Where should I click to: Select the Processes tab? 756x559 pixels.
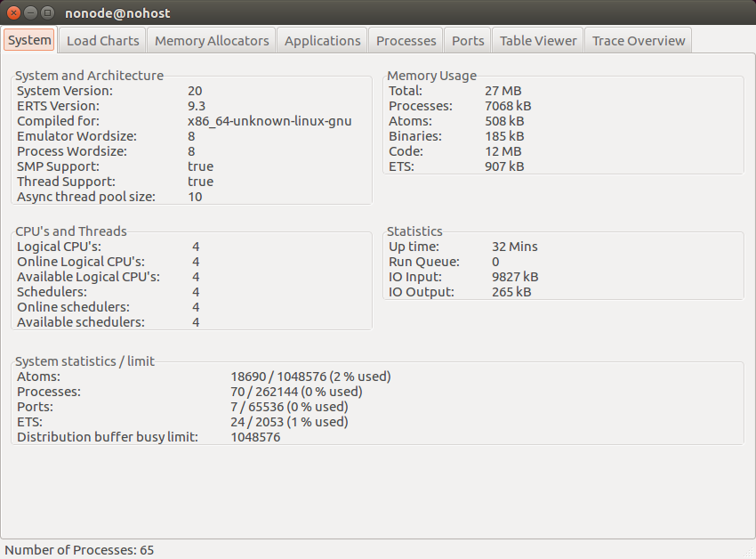tap(406, 40)
